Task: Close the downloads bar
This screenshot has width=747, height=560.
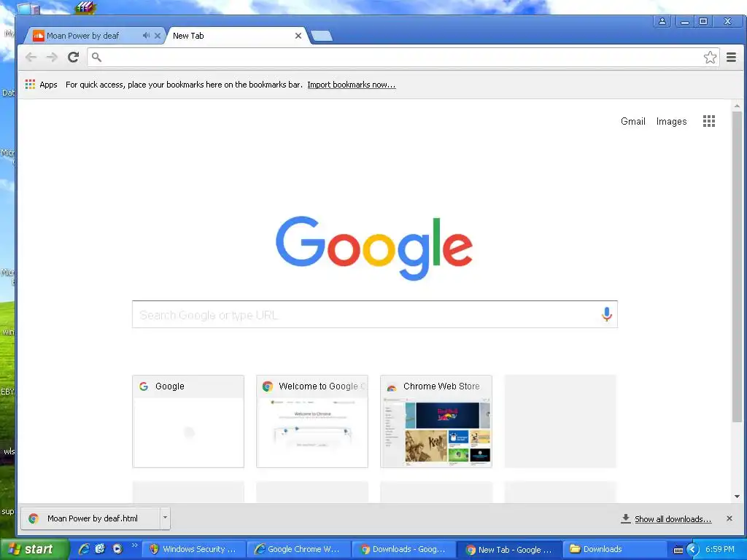Action: [729, 518]
